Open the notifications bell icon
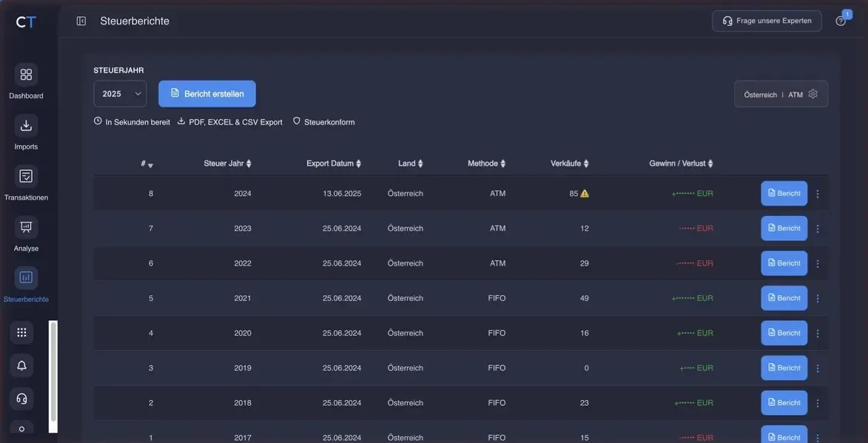Viewport: 868px width, 443px height. tap(21, 365)
